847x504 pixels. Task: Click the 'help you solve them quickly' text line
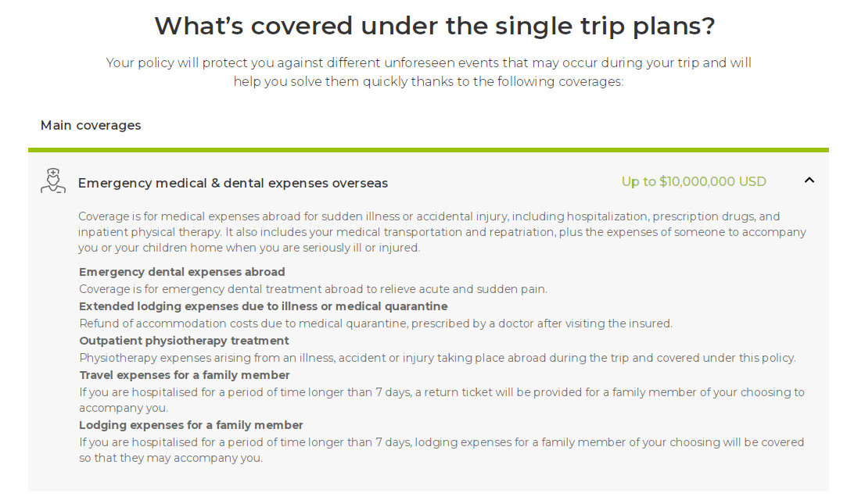[x=429, y=82]
